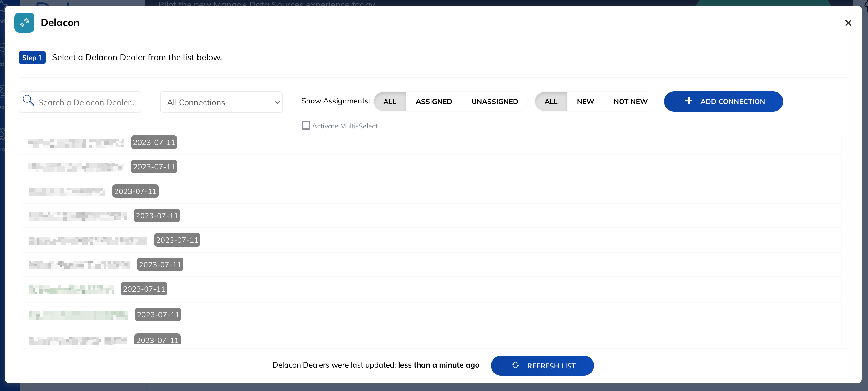Click the Delacon app logo icon
Viewport: 868px width, 391px height.
(x=24, y=23)
